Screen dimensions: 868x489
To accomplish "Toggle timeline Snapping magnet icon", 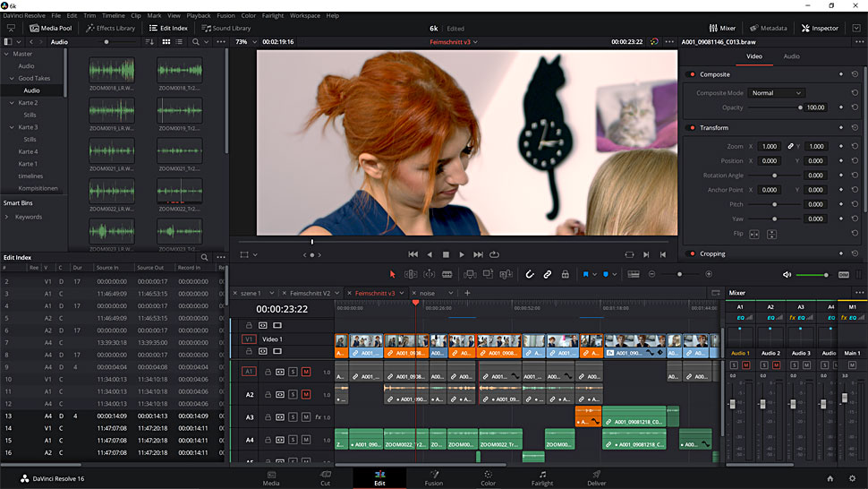I will point(529,274).
